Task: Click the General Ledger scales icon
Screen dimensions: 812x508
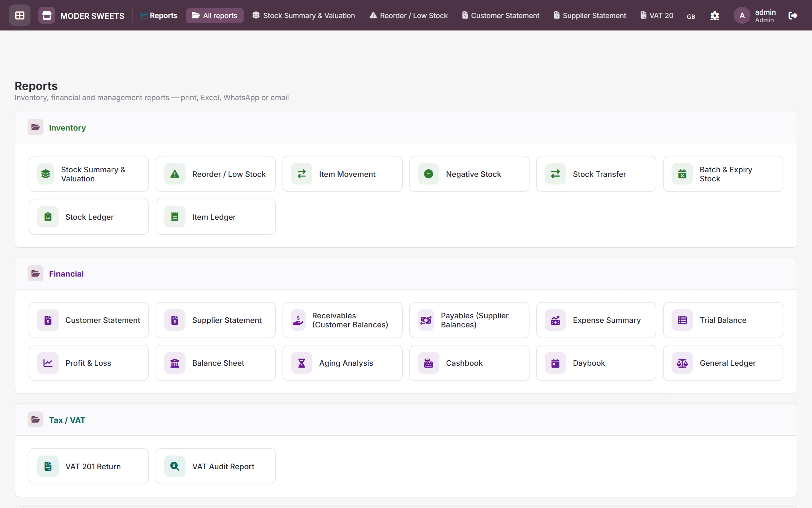Action: [682, 363]
